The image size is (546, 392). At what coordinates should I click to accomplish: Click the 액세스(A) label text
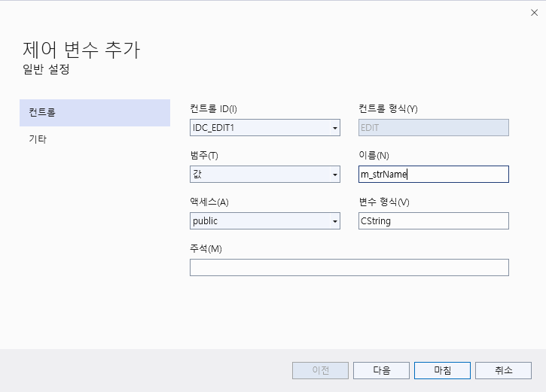(209, 202)
